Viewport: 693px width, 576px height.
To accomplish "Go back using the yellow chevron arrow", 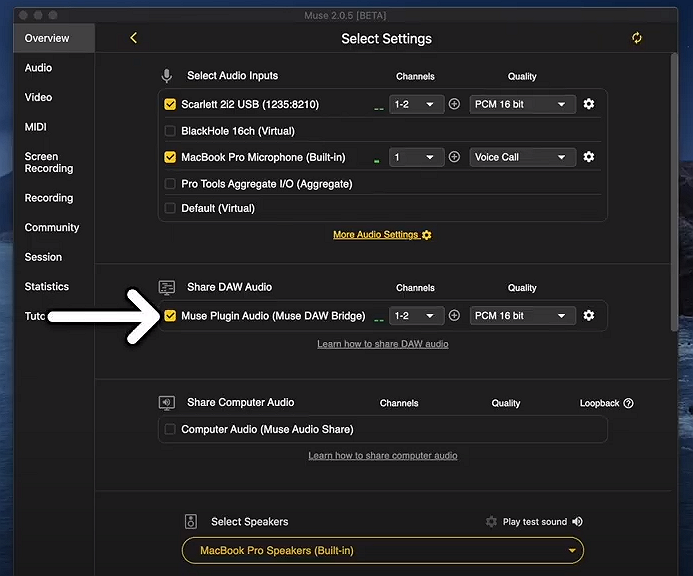I will click(133, 38).
